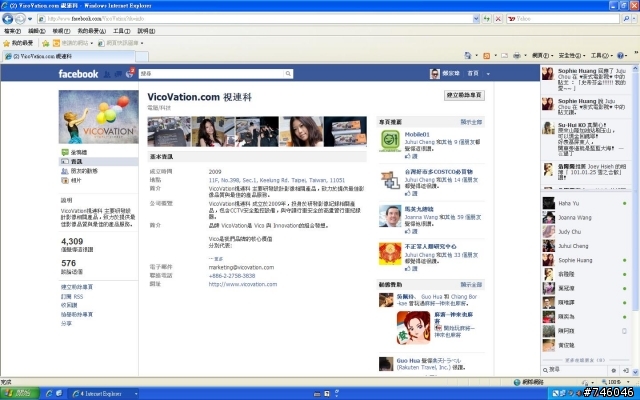Viewport: 640px width, 400px height.
Task: Open chat with Haha Yu
Action: point(585,203)
